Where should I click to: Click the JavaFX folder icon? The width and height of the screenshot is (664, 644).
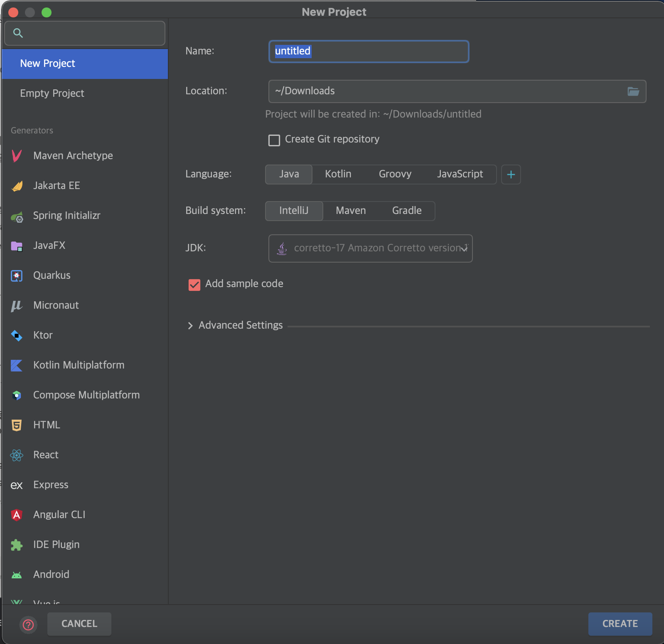pyautogui.click(x=17, y=246)
